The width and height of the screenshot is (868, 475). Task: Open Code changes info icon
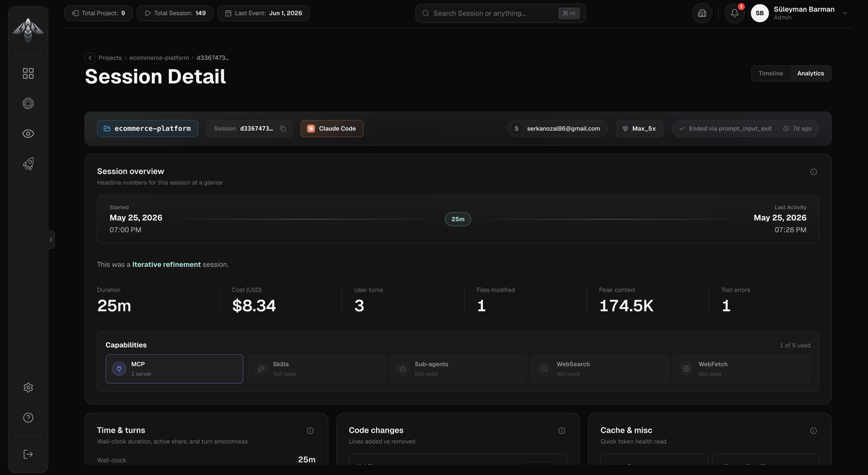pyautogui.click(x=562, y=431)
